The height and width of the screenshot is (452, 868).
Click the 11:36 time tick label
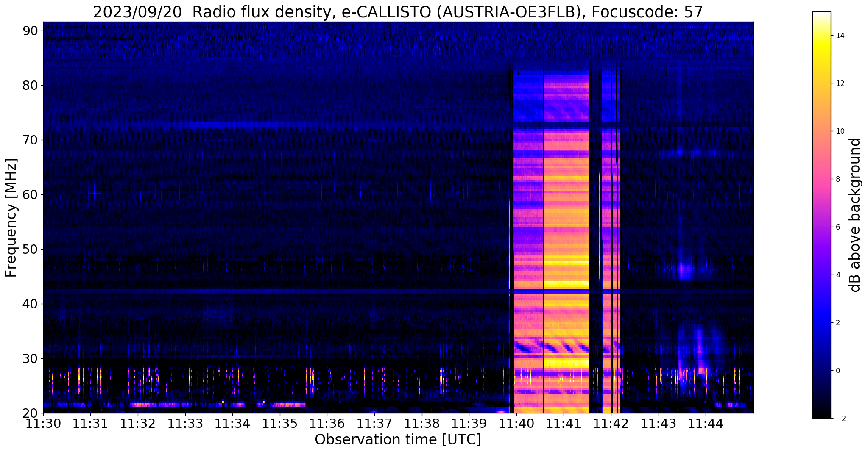pos(327,423)
